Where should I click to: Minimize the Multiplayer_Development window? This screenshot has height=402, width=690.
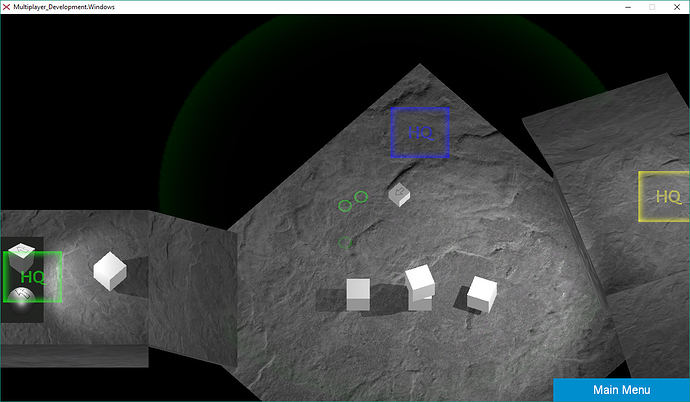pos(628,7)
